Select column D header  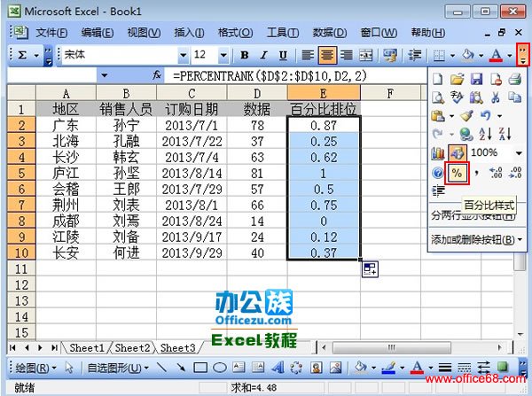pos(257,93)
